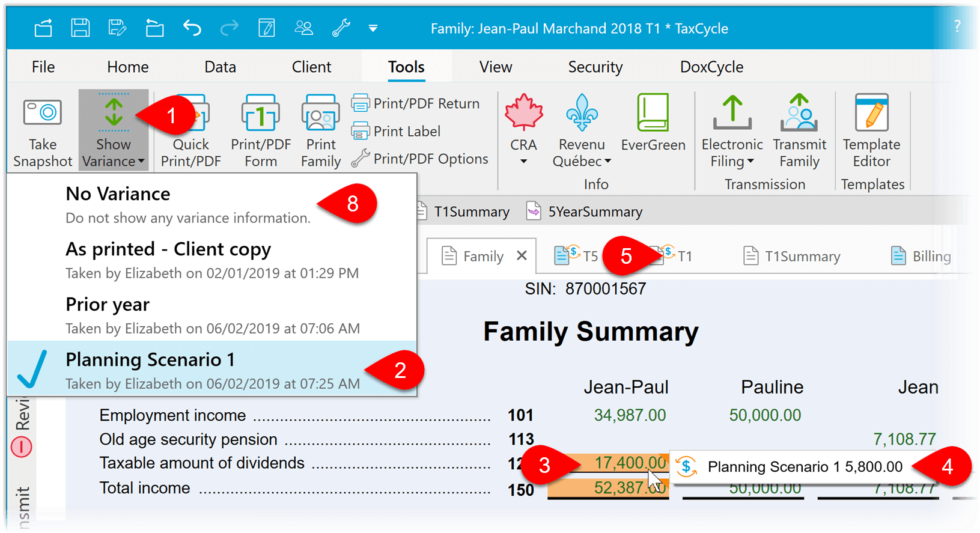The height and width of the screenshot is (533, 980).
Task: Click the SIN value 870001567
Action: [605, 288]
